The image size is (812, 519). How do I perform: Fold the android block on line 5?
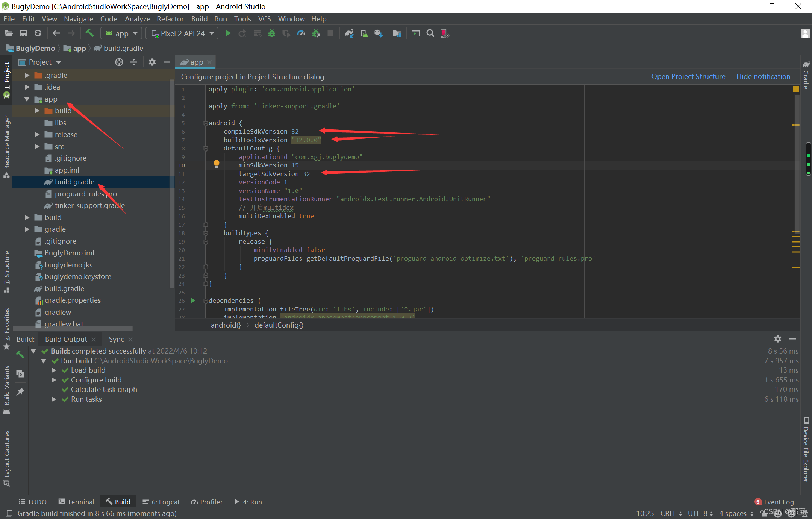pyautogui.click(x=206, y=123)
